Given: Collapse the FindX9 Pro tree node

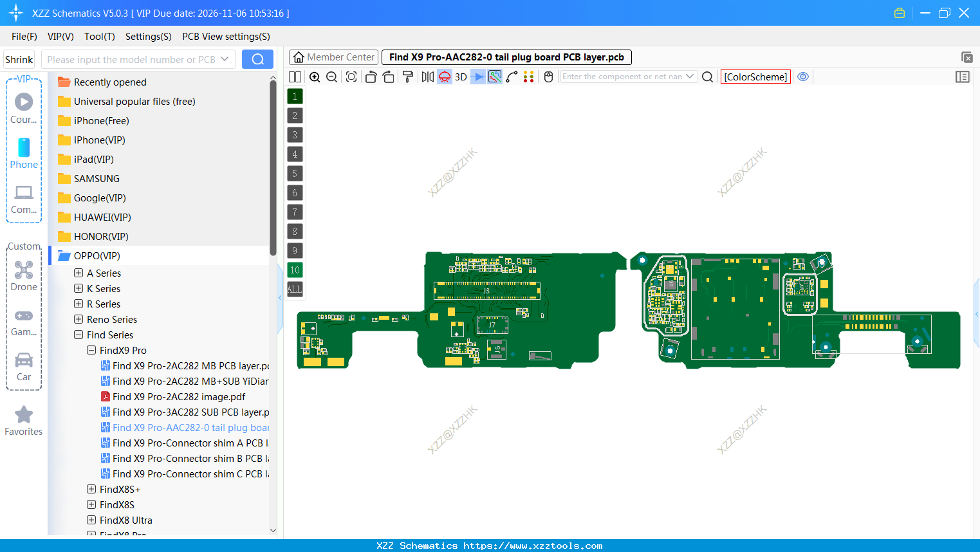Looking at the screenshot, I should 91,350.
